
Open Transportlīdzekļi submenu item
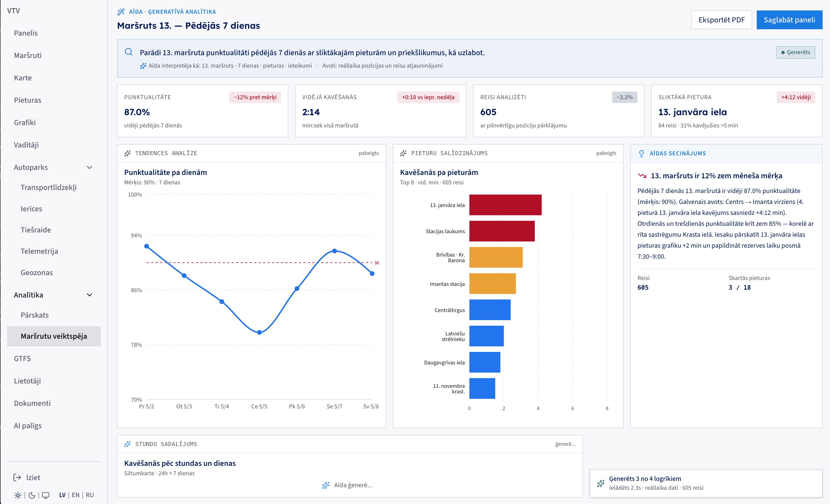[x=54, y=187]
